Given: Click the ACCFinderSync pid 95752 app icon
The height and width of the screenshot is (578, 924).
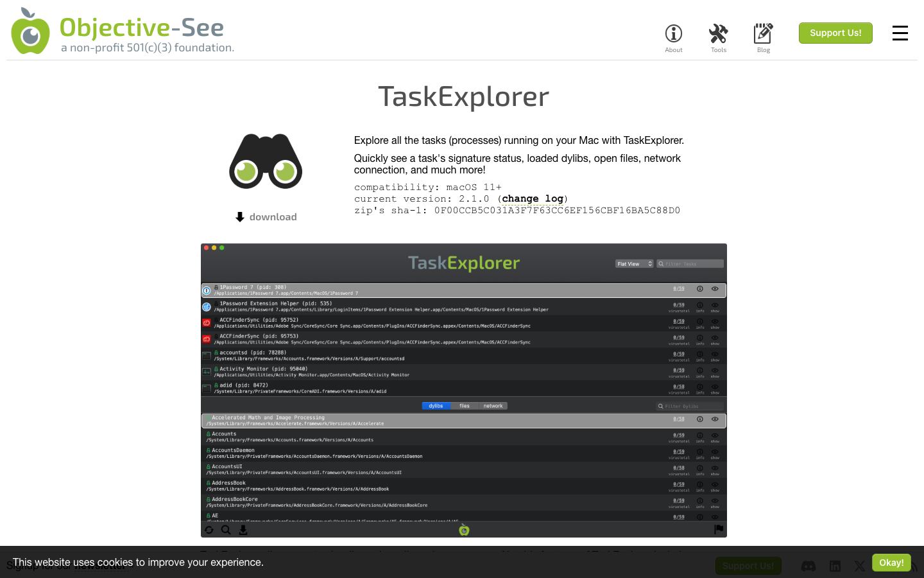Looking at the screenshot, I should coord(207,323).
